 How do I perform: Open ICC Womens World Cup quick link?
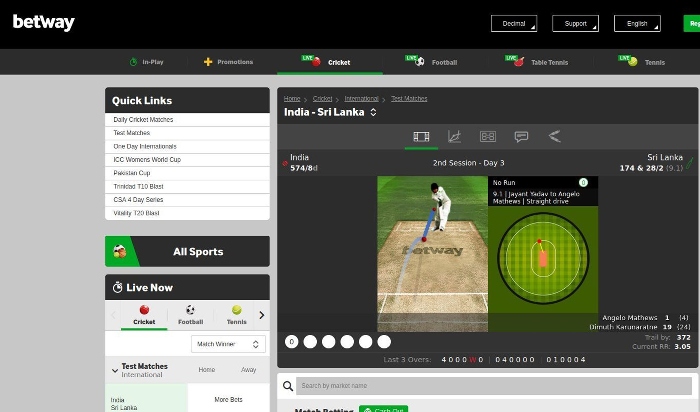click(x=187, y=160)
